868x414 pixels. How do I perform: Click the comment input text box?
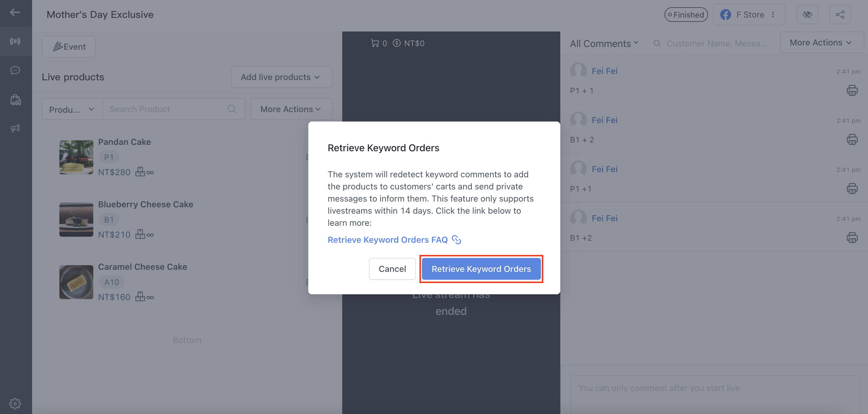715,394
